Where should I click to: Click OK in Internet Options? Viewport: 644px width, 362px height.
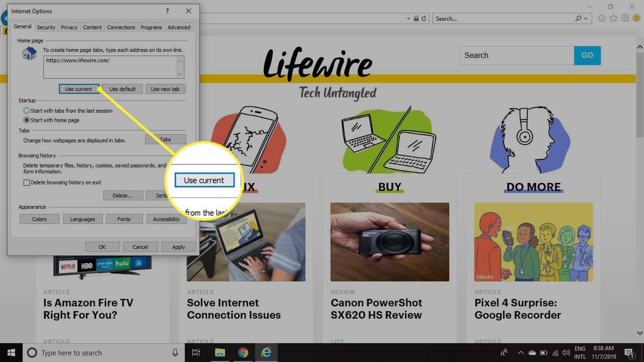pyautogui.click(x=102, y=247)
